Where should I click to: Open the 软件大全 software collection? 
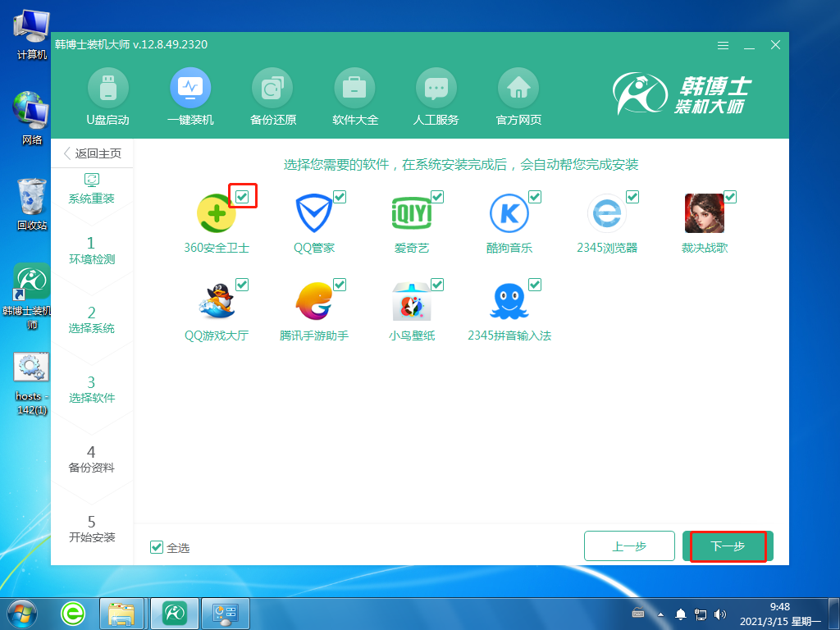point(354,96)
